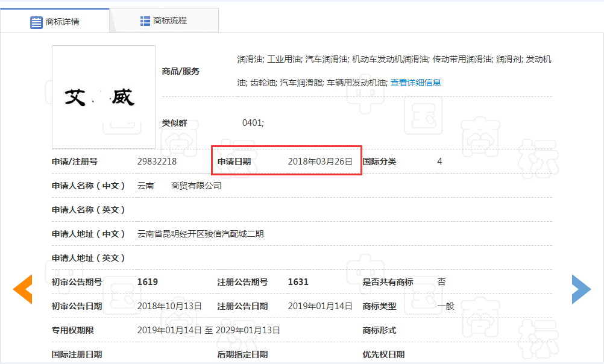Click the 注册公告日期 label
This screenshot has height=364, width=604.
[242, 306]
